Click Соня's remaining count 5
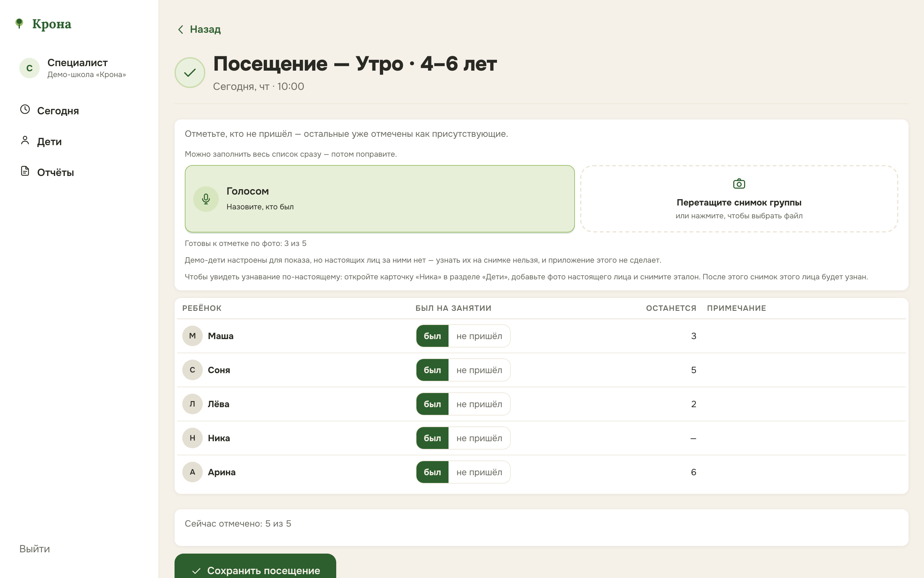This screenshot has width=924, height=578. [x=693, y=370]
